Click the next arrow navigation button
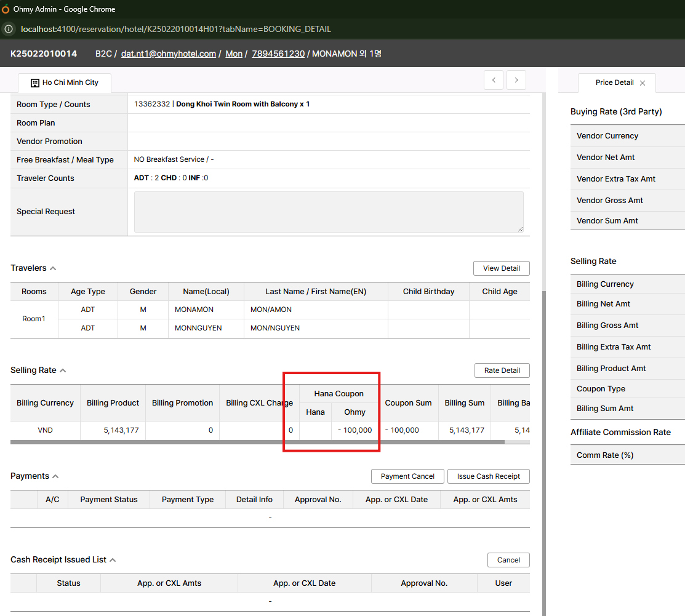The height and width of the screenshot is (616, 685). 516,80
